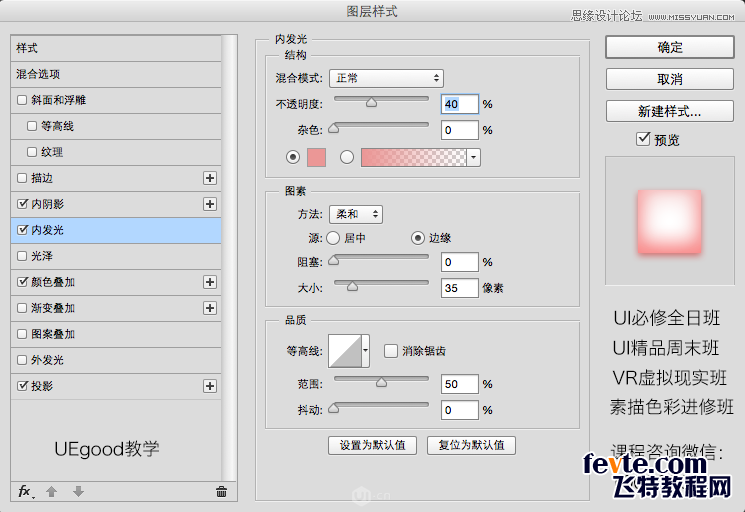
Task: Click the pink solid glow color swatch
Action: point(317,157)
